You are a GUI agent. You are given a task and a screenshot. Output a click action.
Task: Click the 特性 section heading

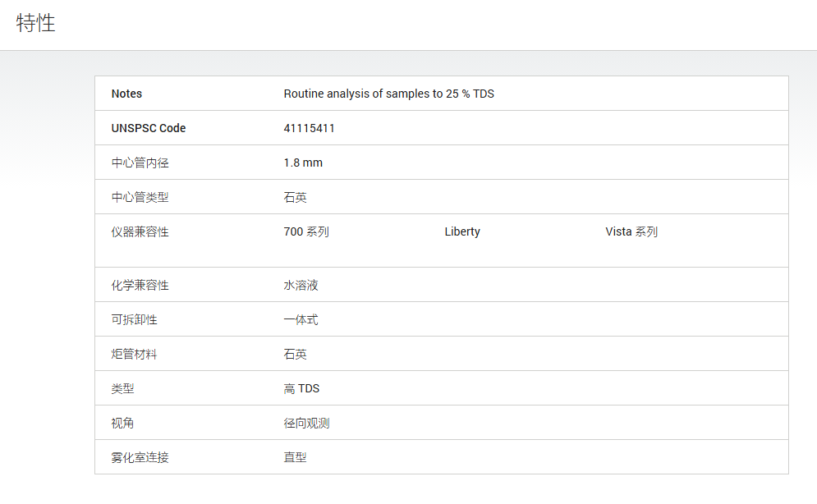click(35, 23)
